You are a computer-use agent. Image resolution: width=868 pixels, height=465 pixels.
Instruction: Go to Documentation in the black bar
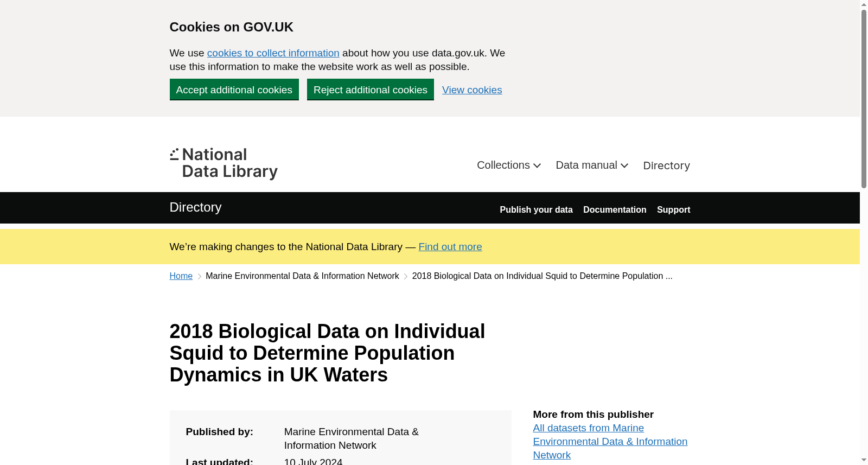[x=615, y=209]
